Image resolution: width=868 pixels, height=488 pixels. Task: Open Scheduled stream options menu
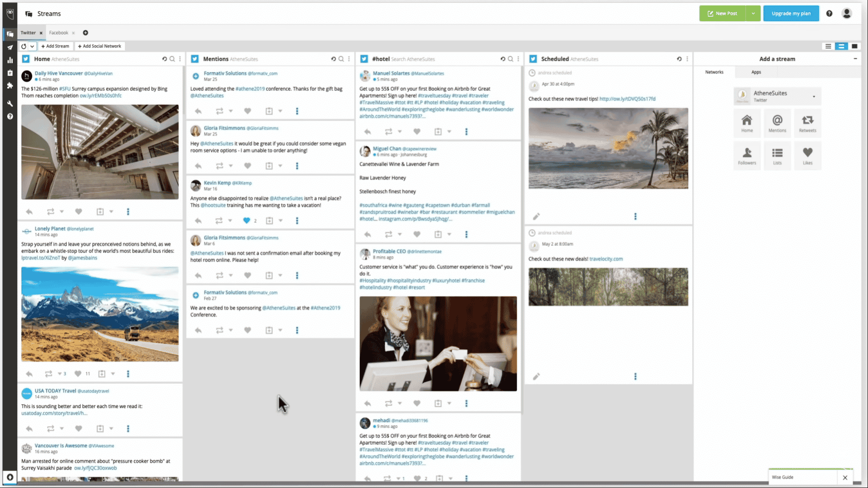pos(687,59)
